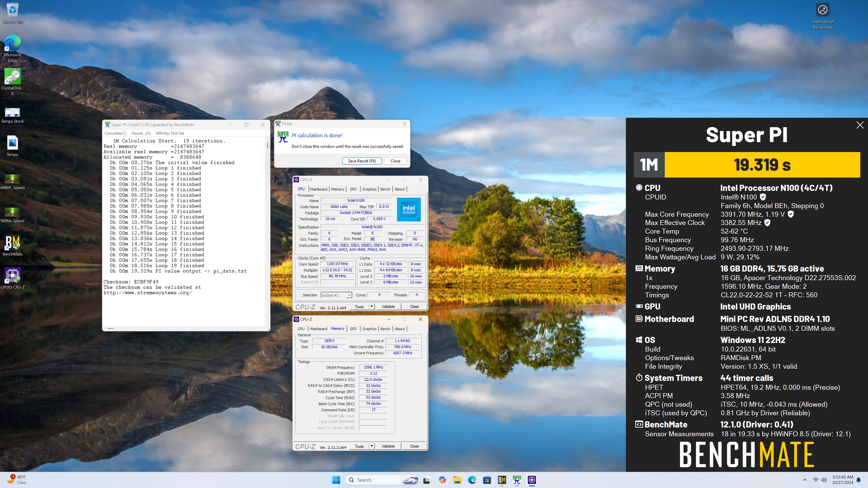Select the Graphics tab in the lower CPU-Z window
868x488 pixels.
tap(369, 329)
